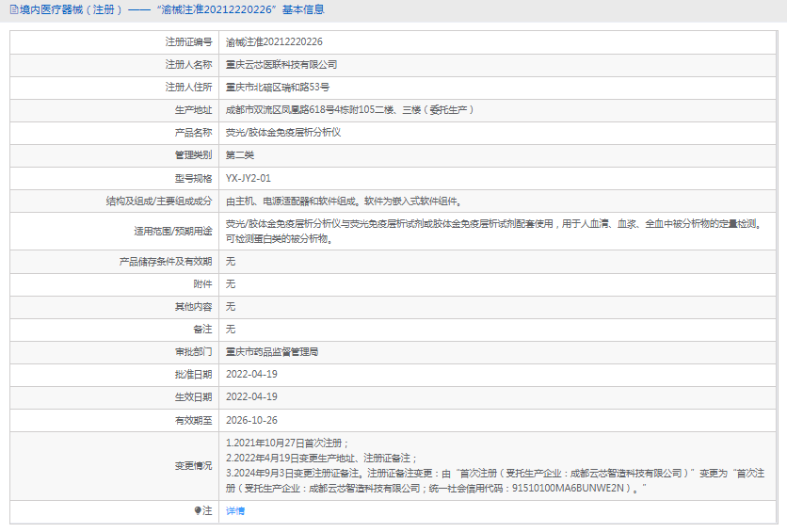
Task: Click the 型号规格 label cell
Action: pyautogui.click(x=115, y=178)
